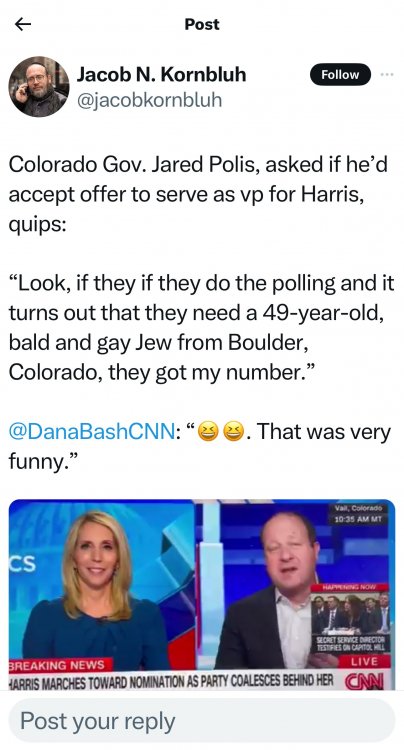Screen dimensions: 404x750
Task: Play the CNN video on the blonde anchor
Action: coord(102,584)
